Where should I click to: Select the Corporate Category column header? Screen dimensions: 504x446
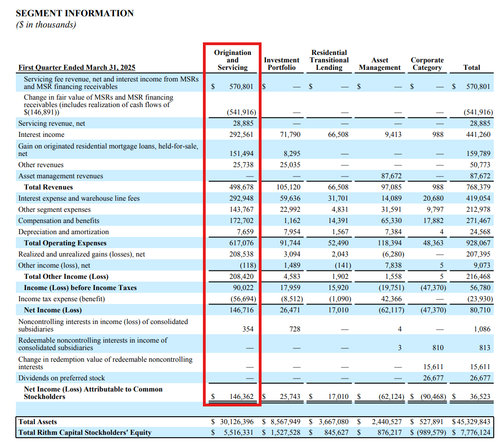427,63
